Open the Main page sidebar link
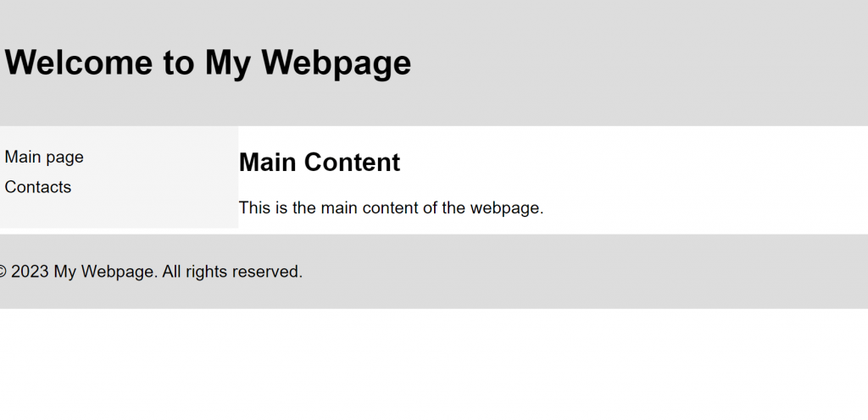 tap(44, 157)
